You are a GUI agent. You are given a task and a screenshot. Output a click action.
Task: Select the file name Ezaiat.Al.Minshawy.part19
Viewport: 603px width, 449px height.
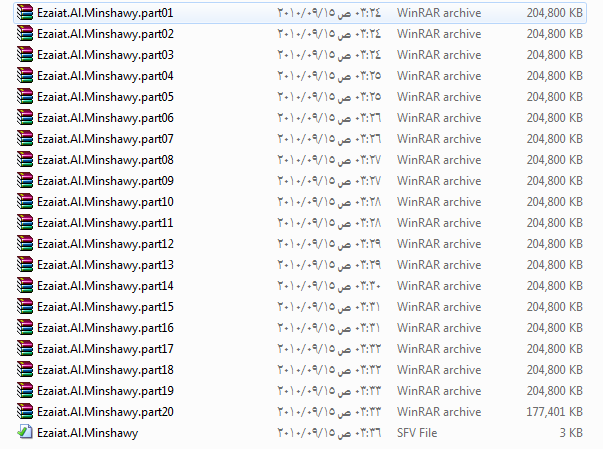[x=105, y=391]
